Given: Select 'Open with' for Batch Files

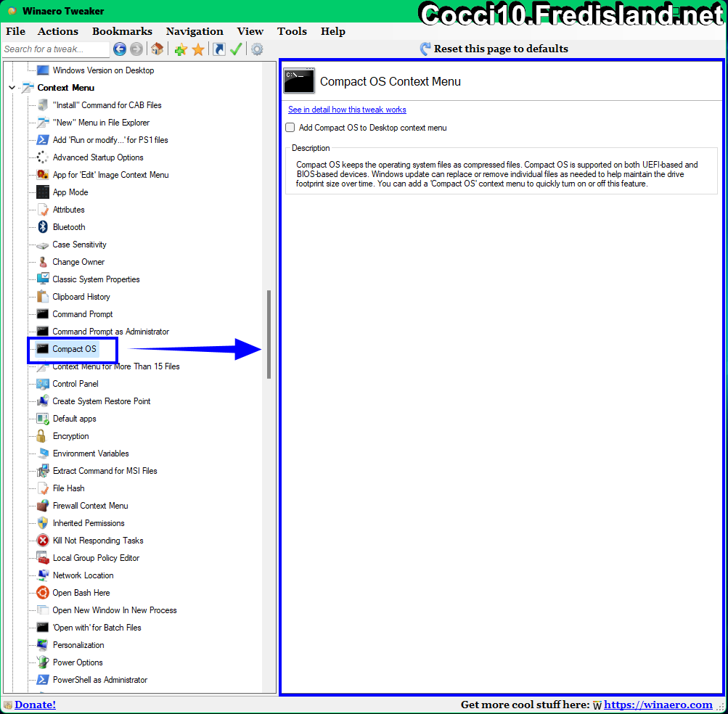Looking at the screenshot, I should tap(97, 628).
